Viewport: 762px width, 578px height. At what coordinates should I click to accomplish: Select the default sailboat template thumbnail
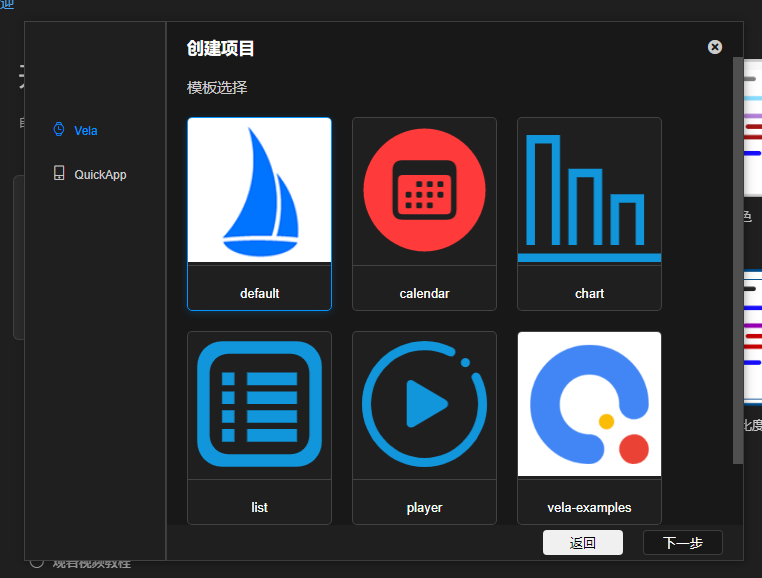[260, 190]
